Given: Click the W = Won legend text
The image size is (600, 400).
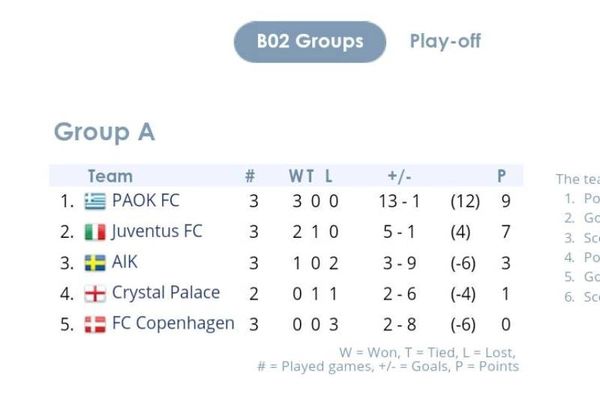Looking at the screenshot, I should tap(369, 353).
